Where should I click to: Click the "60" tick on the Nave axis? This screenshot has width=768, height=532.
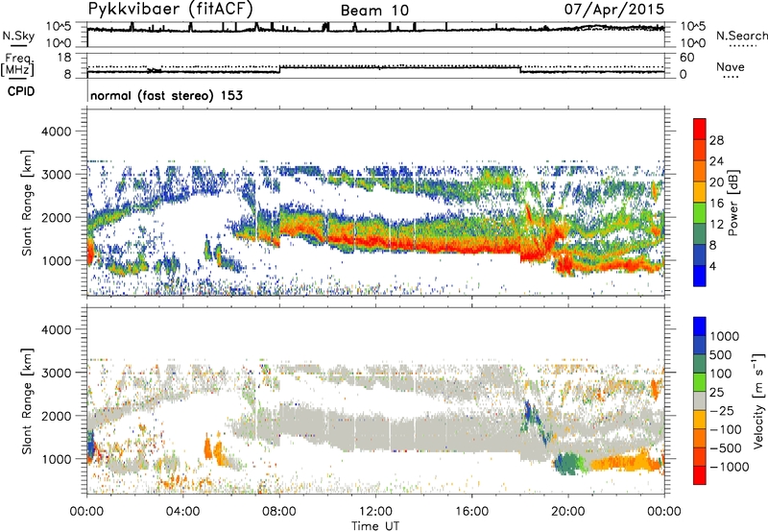point(687,58)
